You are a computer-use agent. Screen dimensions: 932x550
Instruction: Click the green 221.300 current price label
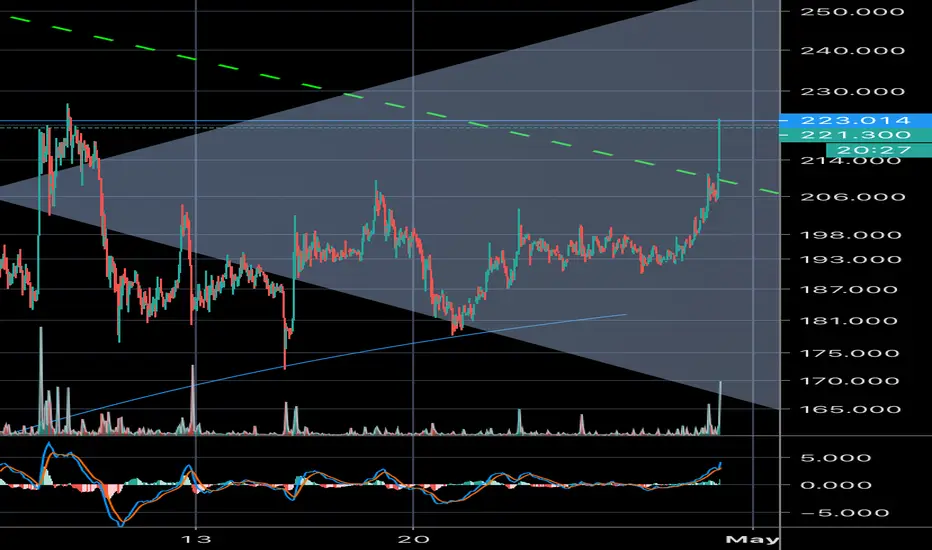click(x=855, y=135)
